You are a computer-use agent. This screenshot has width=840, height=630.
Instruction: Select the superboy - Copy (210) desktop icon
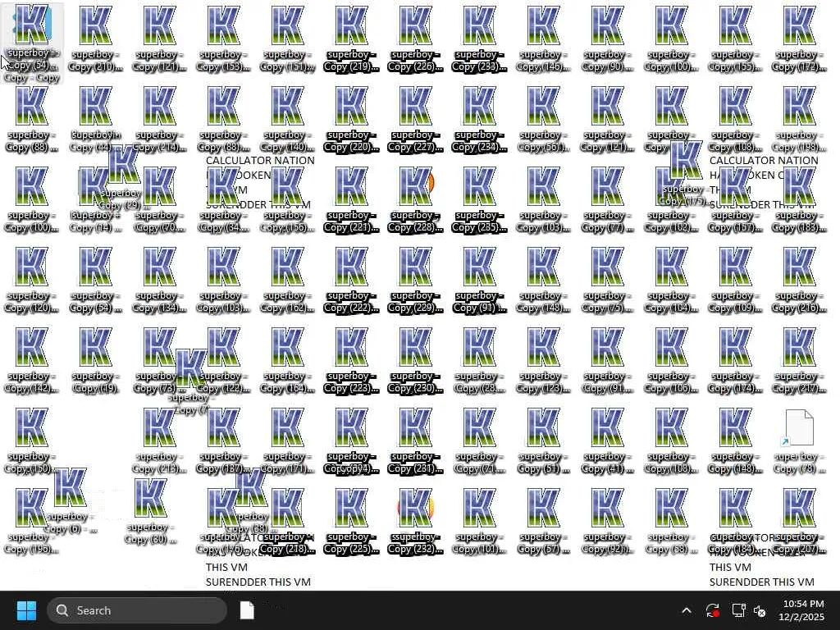tap(96, 39)
